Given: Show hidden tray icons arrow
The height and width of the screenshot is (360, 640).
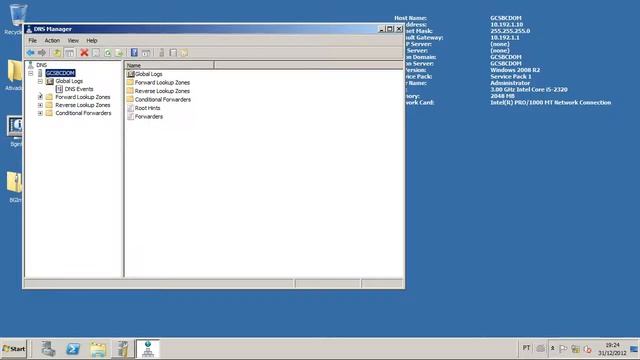Looking at the screenshot, I should (552, 349).
